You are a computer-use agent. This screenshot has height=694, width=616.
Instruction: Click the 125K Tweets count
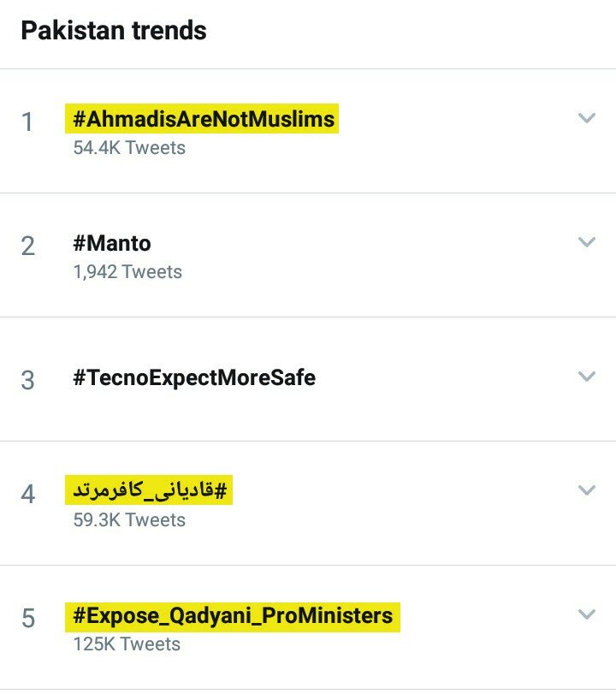pos(127,644)
